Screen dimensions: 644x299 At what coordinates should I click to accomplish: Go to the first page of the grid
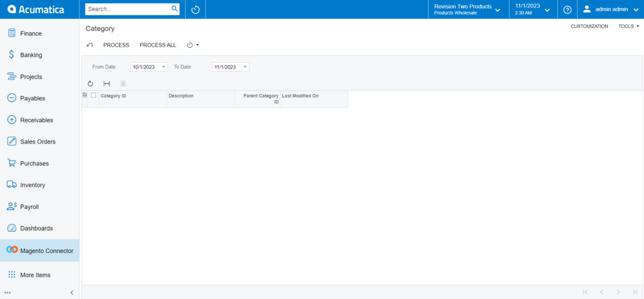pos(585,292)
